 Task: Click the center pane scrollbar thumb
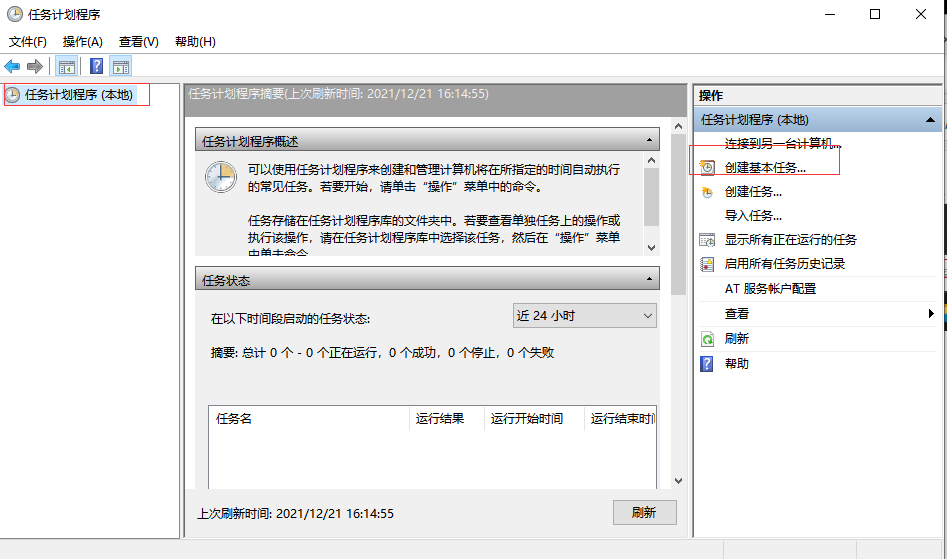(x=678, y=215)
